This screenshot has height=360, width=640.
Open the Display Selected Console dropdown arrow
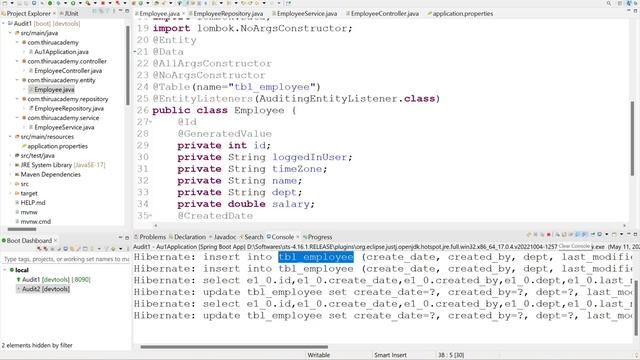(x=607, y=234)
